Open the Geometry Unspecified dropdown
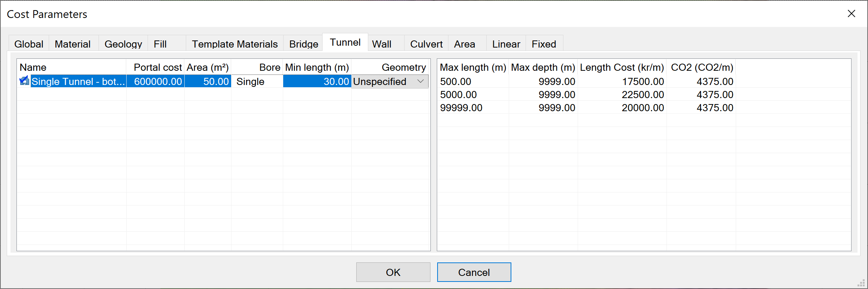The width and height of the screenshot is (868, 289). pyautogui.click(x=420, y=81)
